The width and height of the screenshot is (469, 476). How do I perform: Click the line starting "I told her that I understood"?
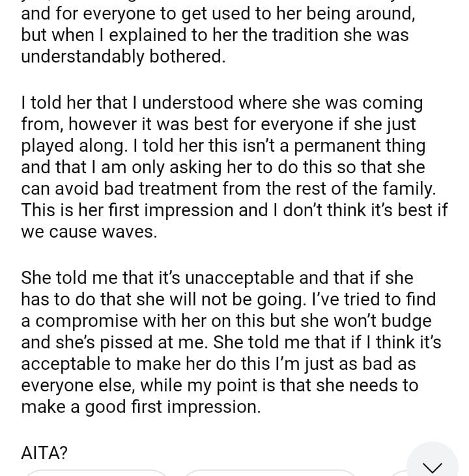(221, 103)
